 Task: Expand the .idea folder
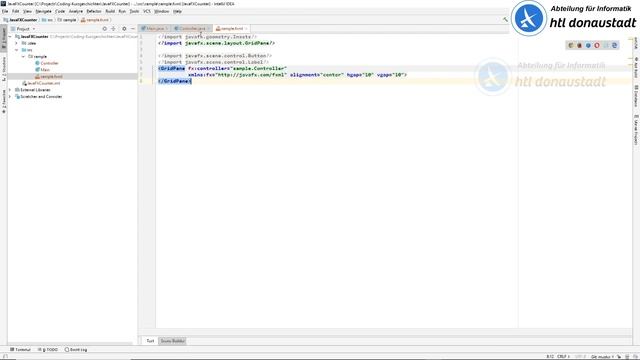coord(17,43)
